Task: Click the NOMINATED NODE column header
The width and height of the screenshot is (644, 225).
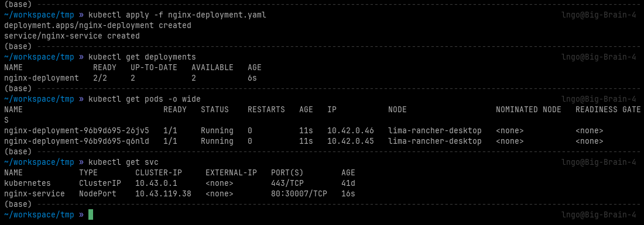Action: 526,109
